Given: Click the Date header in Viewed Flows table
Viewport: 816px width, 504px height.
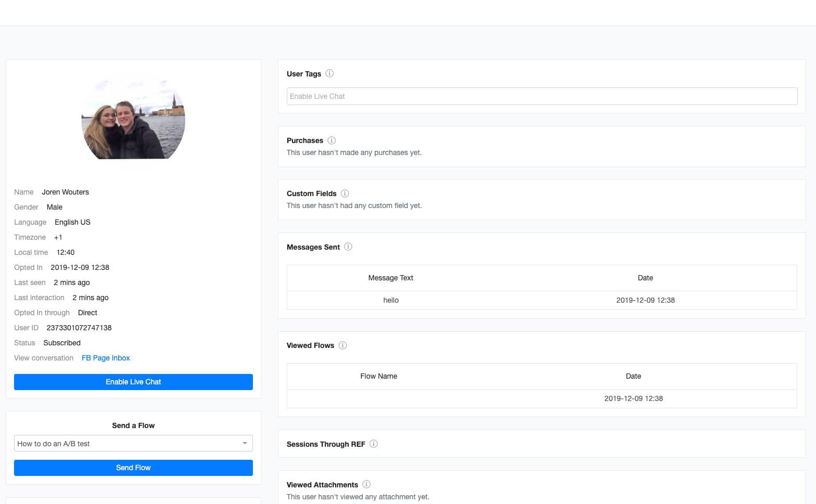Looking at the screenshot, I should 633,376.
